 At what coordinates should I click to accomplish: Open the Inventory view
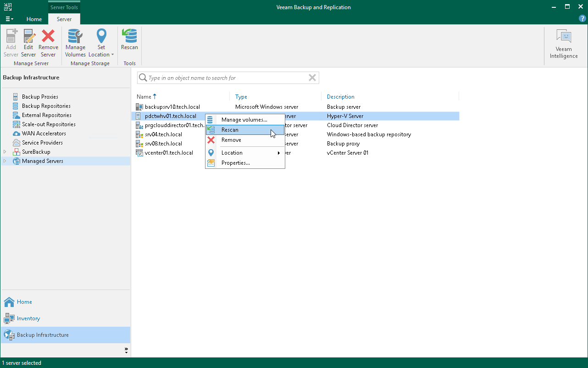pos(28,318)
